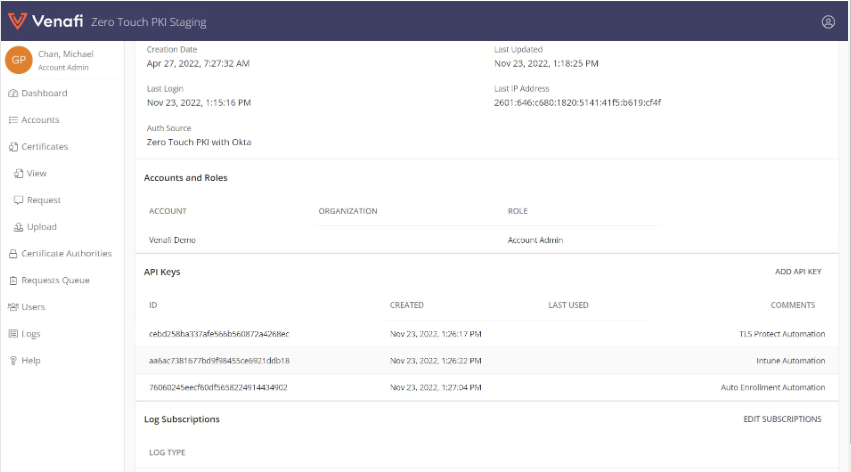Click EDIT SUBSCRIPTIONS button

(x=782, y=419)
